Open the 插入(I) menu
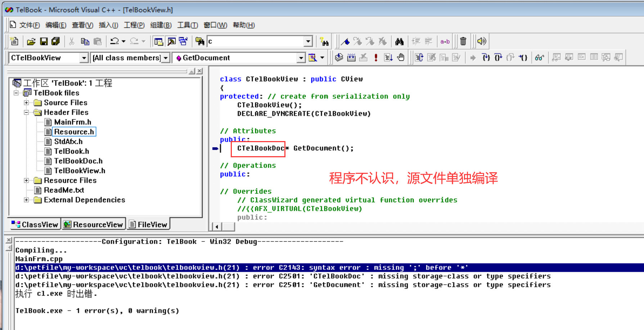Image resolution: width=644 pixels, height=330 pixels. pos(108,25)
